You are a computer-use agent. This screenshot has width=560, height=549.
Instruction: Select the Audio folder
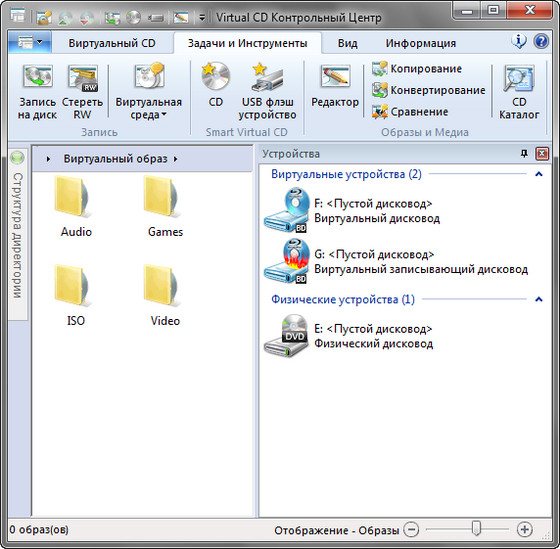coord(76,206)
